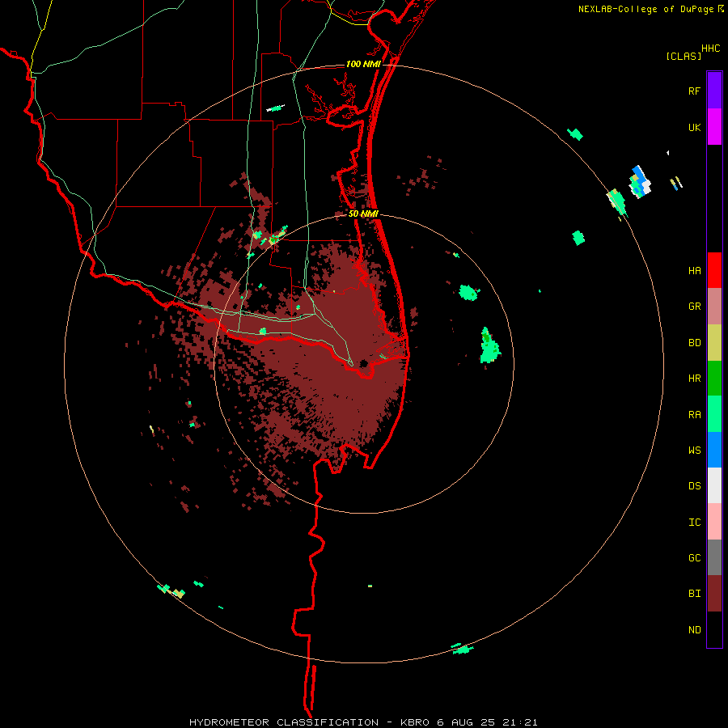Click the WS blue legend swatch
This screenshot has height=728, width=728.
[714, 450]
